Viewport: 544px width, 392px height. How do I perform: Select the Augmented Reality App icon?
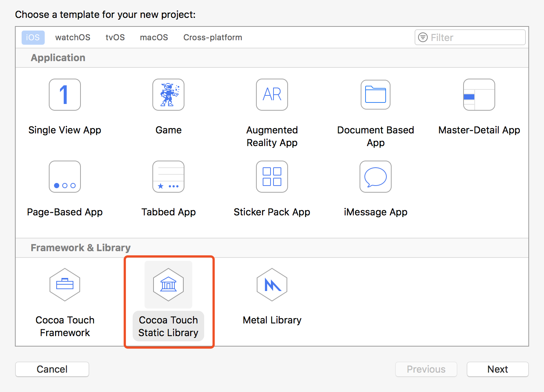272,95
